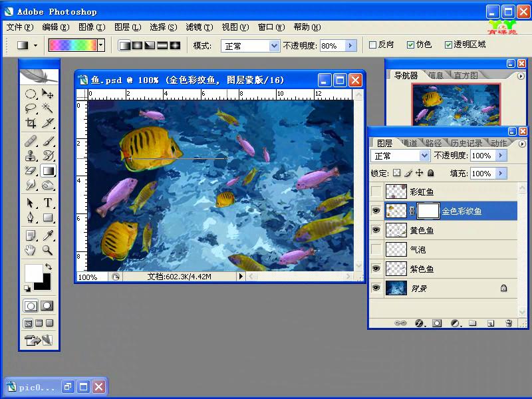Select the Eyedropper tool

(x=47, y=235)
